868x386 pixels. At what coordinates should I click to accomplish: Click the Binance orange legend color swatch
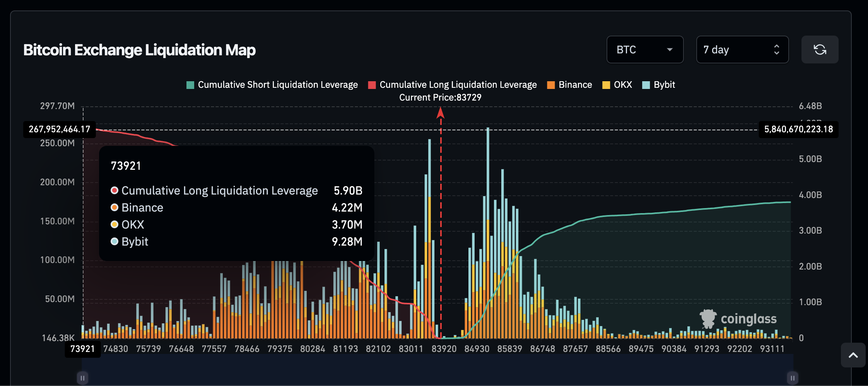click(551, 85)
